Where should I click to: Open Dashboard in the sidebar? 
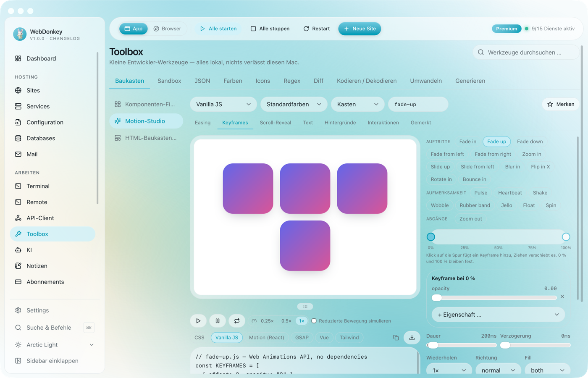[x=52, y=58]
